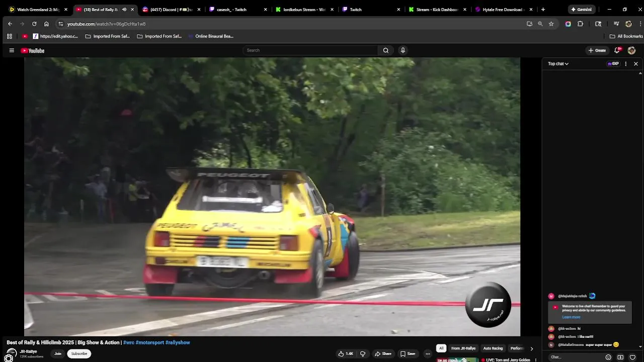The height and width of the screenshot is (362, 644).
Task: Open the Extensions puzzle icon
Action: tap(580, 24)
